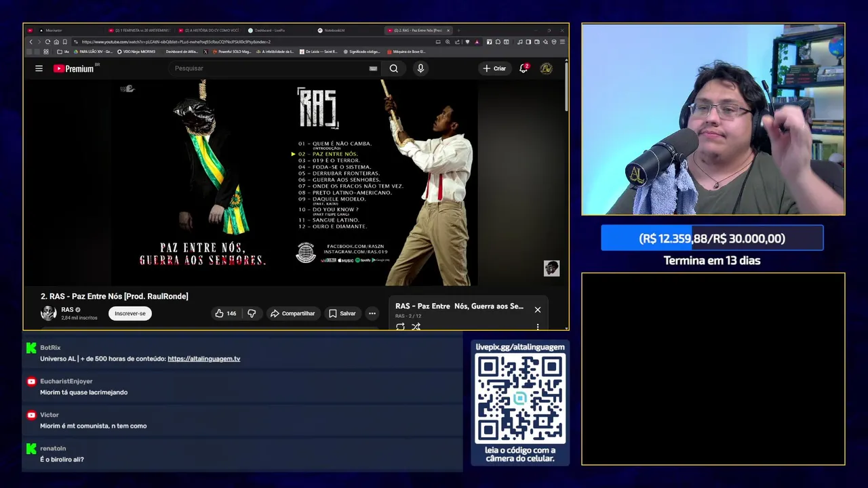The image size is (868, 488).
Task: Open 'De Laicis — Saint R...' bookmark
Action: (318, 52)
